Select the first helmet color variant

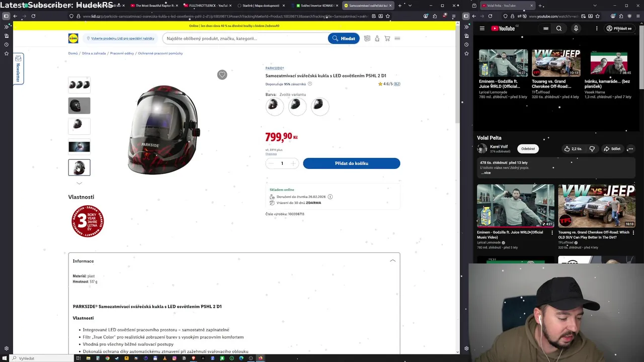pyautogui.click(x=274, y=106)
